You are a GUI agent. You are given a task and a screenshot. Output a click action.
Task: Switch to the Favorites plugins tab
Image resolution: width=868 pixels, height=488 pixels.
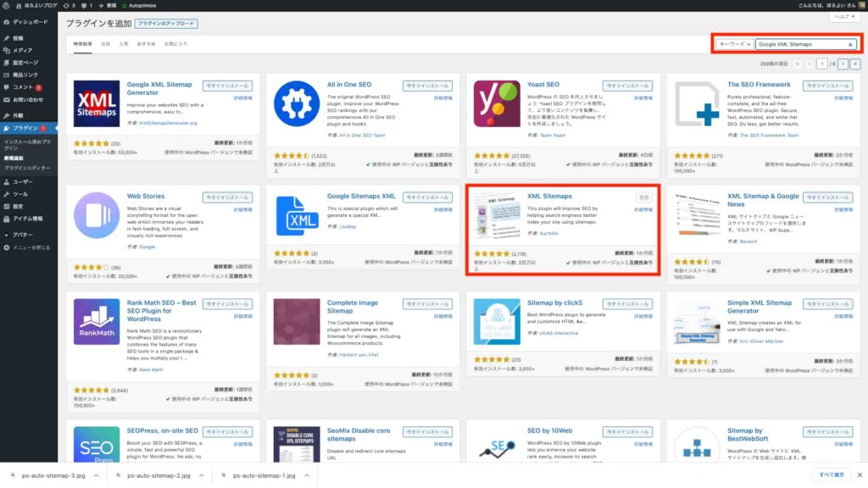pyautogui.click(x=175, y=44)
